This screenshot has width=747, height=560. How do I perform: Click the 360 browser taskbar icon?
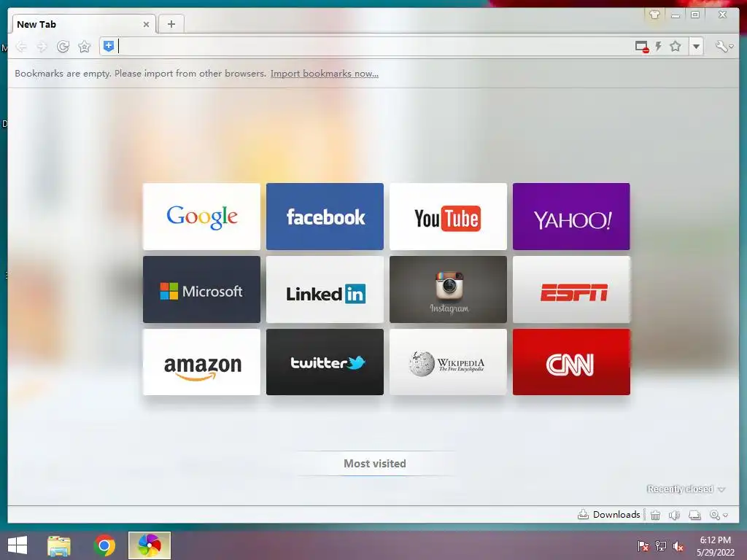pyautogui.click(x=150, y=545)
